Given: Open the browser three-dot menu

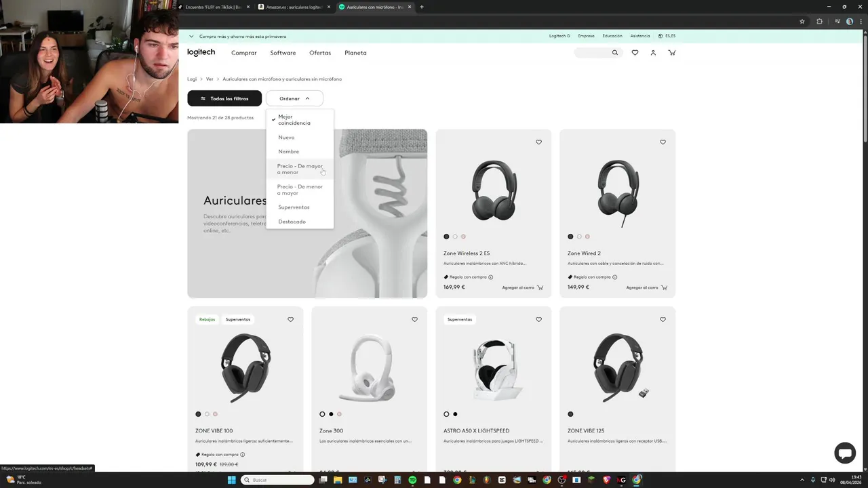Looking at the screenshot, I should click(861, 22).
